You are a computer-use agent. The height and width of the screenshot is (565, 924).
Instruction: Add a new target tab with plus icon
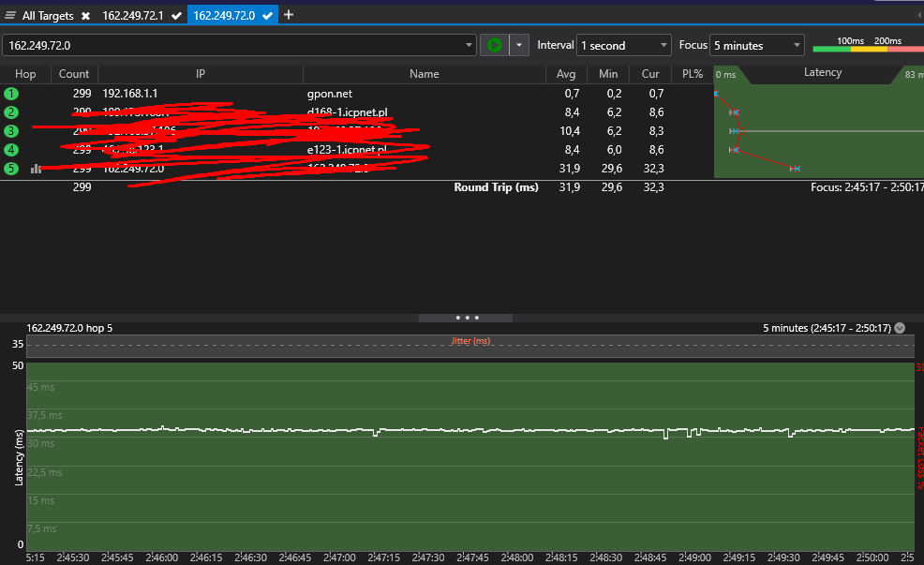289,15
